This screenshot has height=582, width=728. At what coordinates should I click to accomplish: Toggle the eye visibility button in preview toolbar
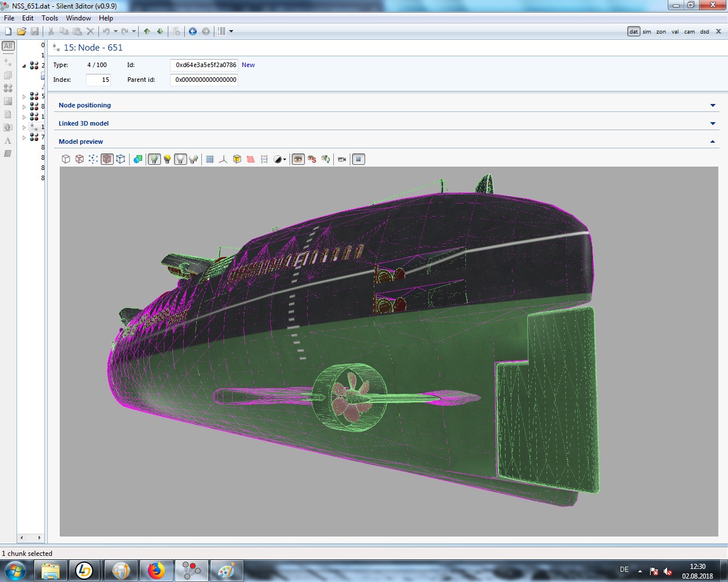tap(298, 159)
